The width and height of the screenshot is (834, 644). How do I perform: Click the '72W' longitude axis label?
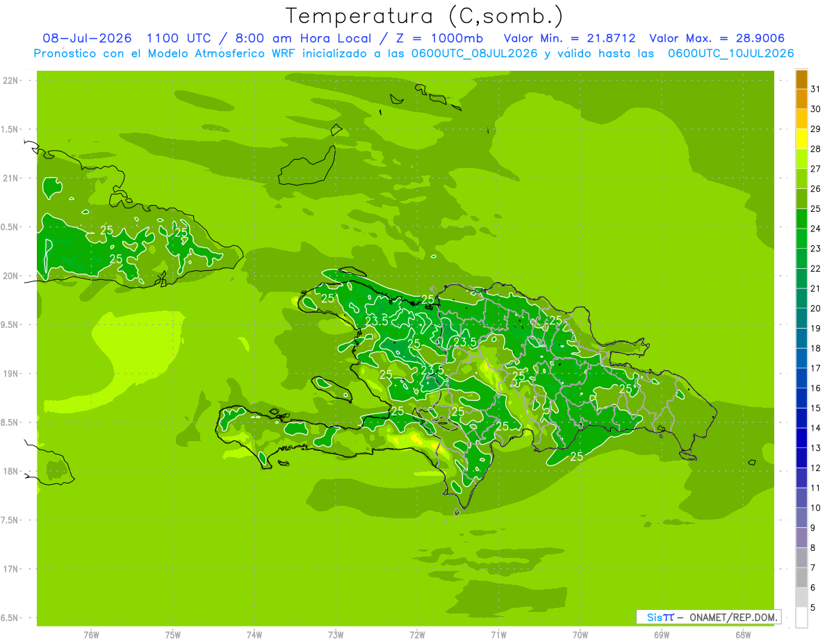417,635
